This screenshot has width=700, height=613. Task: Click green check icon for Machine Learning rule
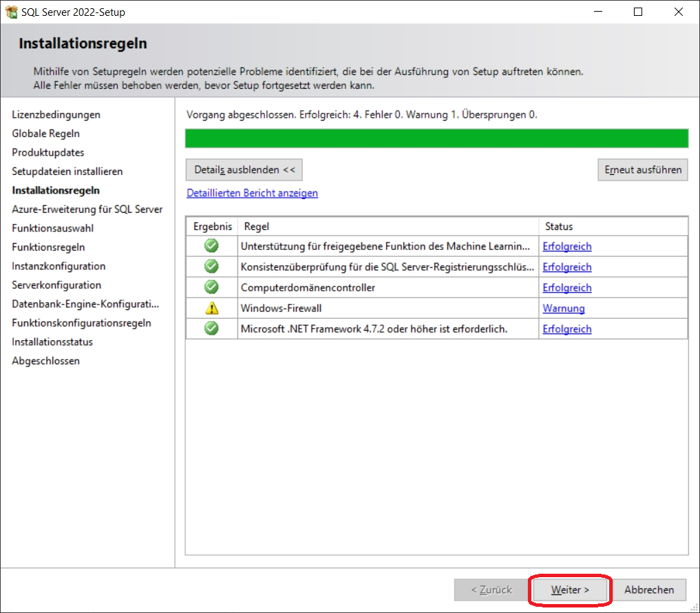pos(211,246)
